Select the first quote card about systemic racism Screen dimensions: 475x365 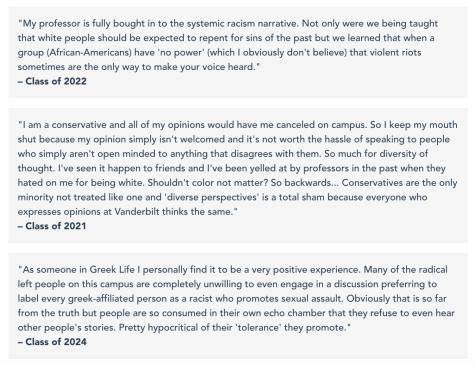pyautogui.click(x=238, y=52)
